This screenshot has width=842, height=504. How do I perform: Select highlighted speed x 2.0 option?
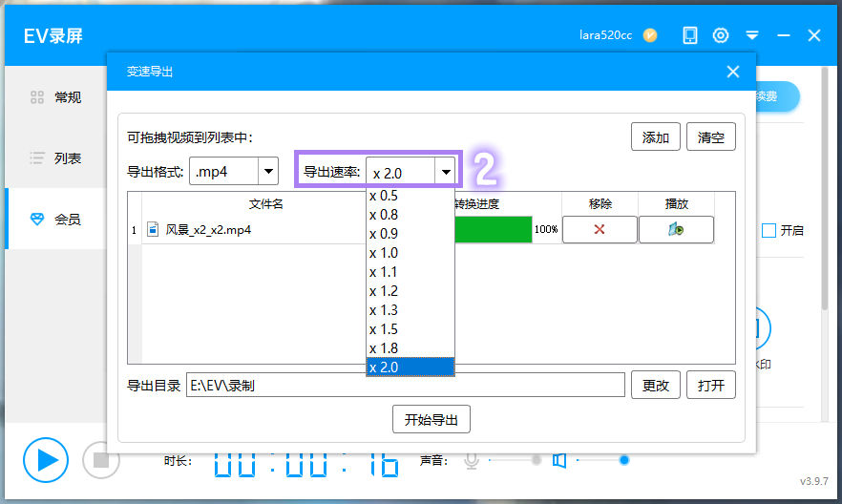tap(410, 367)
